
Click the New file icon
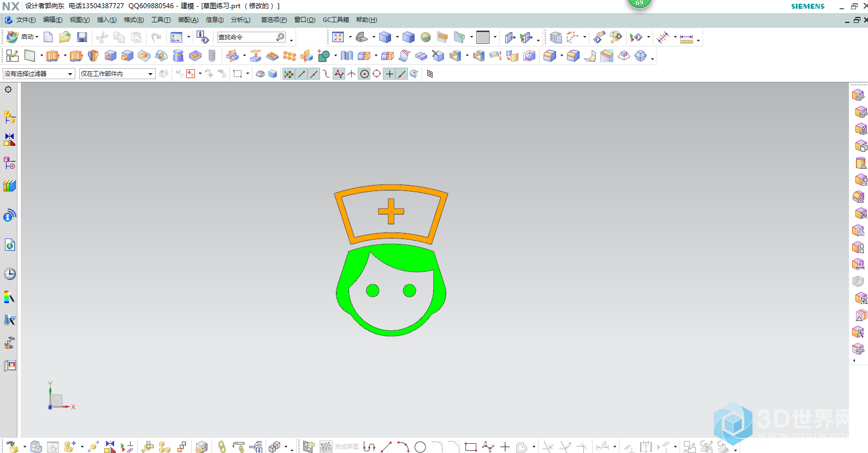pyautogui.click(x=48, y=37)
